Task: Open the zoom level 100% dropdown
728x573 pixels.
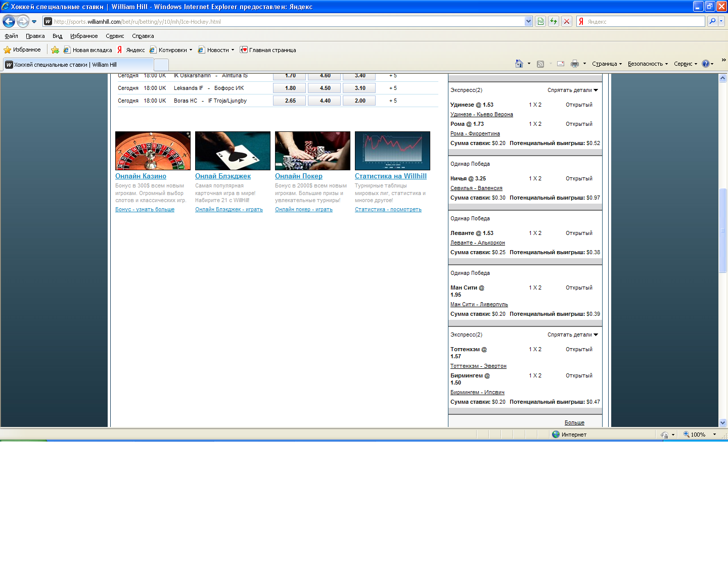Action: (x=714, y=435)
